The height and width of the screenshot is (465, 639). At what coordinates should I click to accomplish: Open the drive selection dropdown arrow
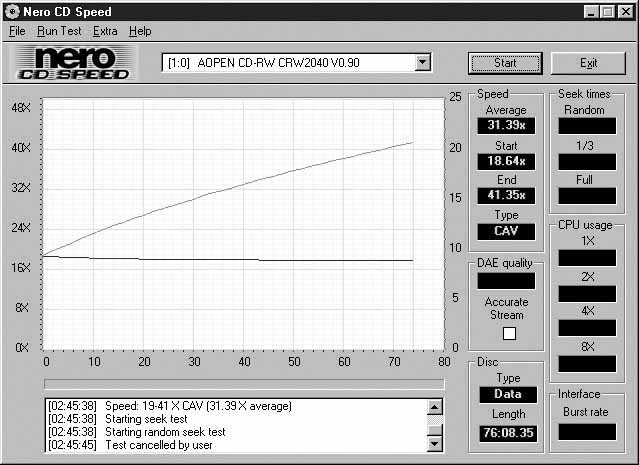[422, 63]
